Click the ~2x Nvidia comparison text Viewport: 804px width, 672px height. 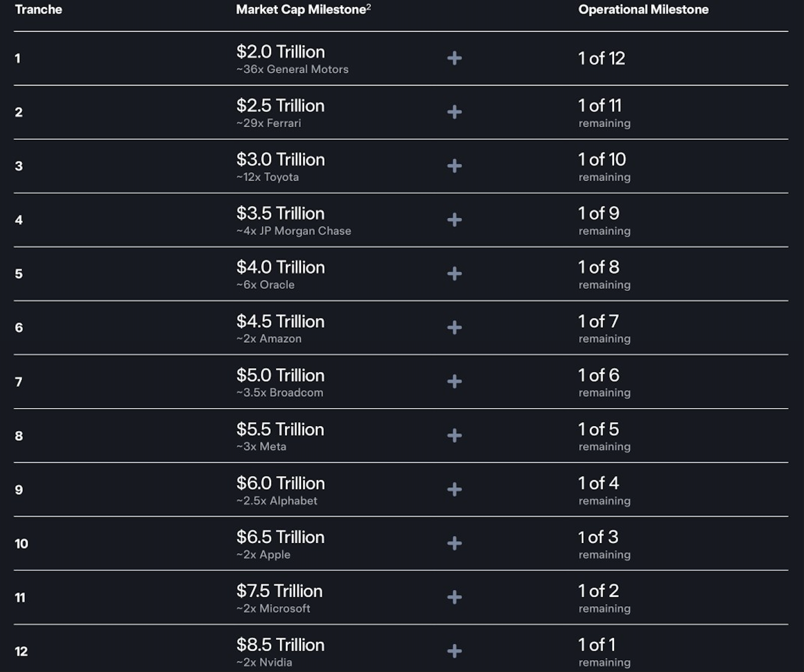coord(264,662)
